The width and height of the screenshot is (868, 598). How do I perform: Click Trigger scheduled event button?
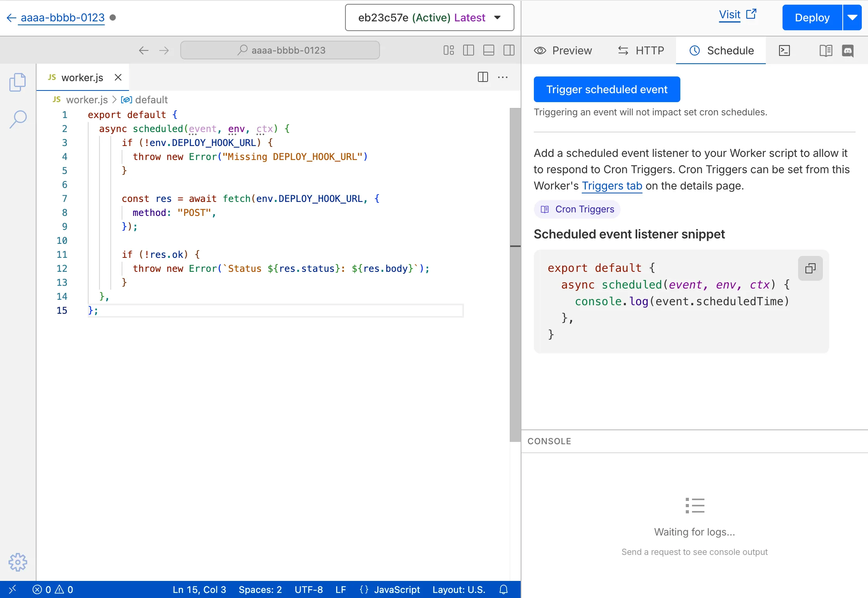[607, 89]
